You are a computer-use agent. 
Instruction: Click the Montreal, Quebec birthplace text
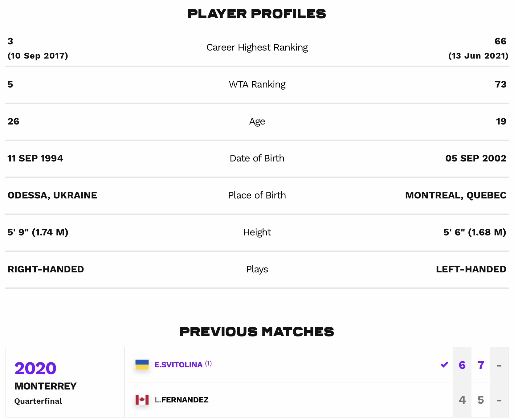point(456,195)
